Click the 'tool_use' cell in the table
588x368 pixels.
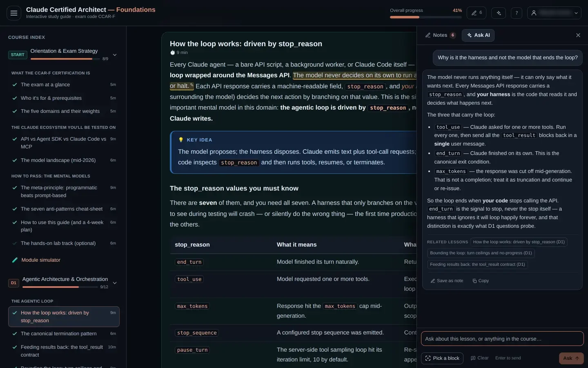189,279
